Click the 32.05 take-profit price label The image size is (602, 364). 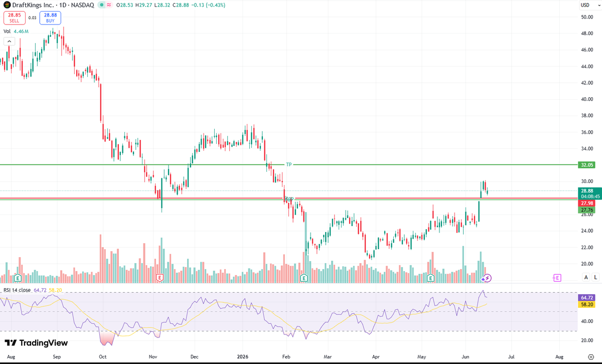pos(587,164)
